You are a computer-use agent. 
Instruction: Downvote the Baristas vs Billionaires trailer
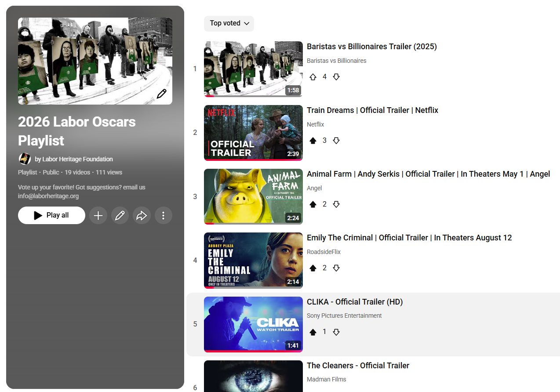click(x=336, y=77)
